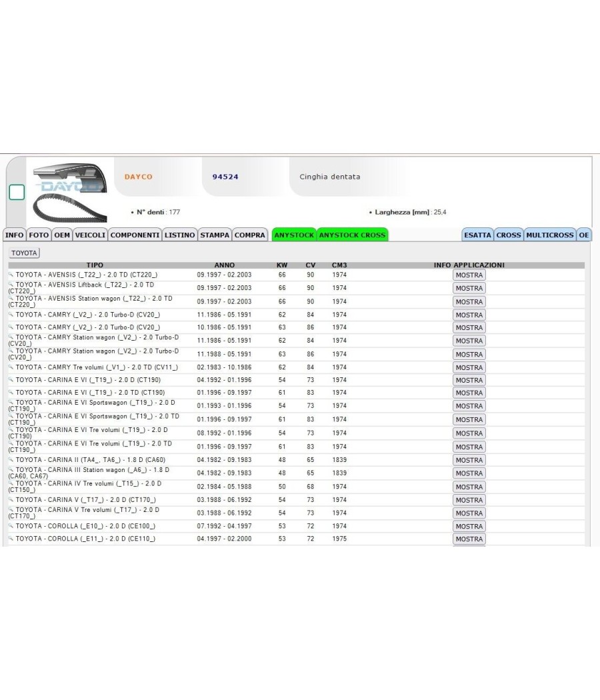600x700 pixels.
Task: Click the ANNO column header
Action: tap(224, 265)
